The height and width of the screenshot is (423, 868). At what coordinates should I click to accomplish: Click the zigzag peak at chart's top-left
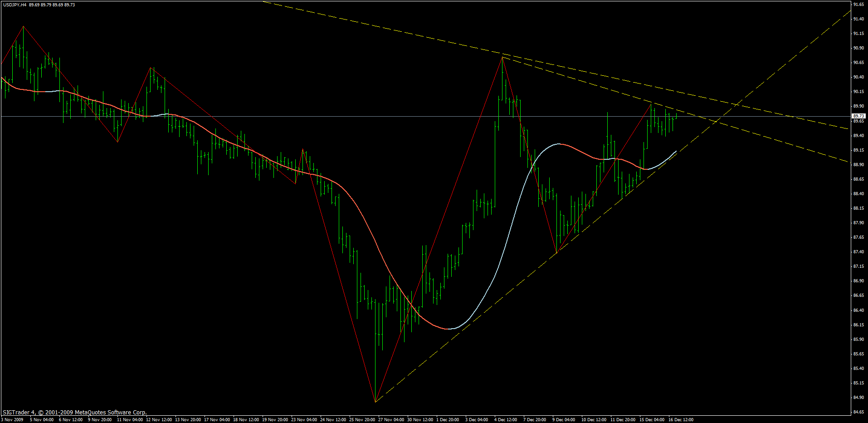click(x=23, y=26)
